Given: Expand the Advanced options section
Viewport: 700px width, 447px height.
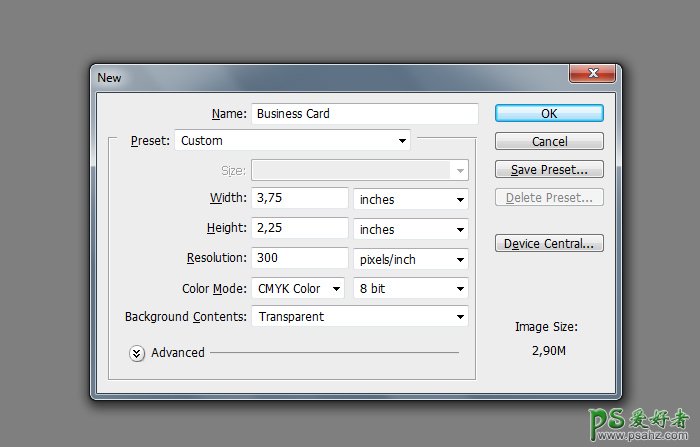Looking at the screenshot, I should pos(137,353).
